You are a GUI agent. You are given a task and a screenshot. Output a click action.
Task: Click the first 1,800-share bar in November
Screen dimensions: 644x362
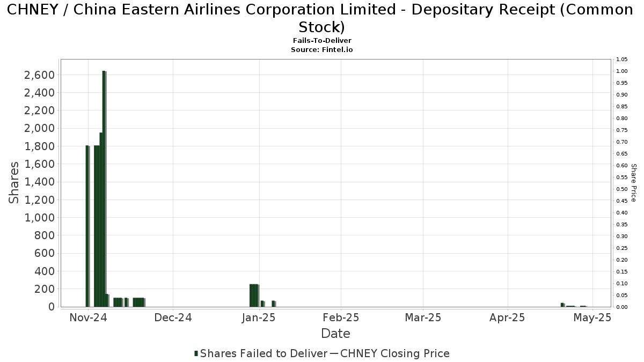(88, 226)
